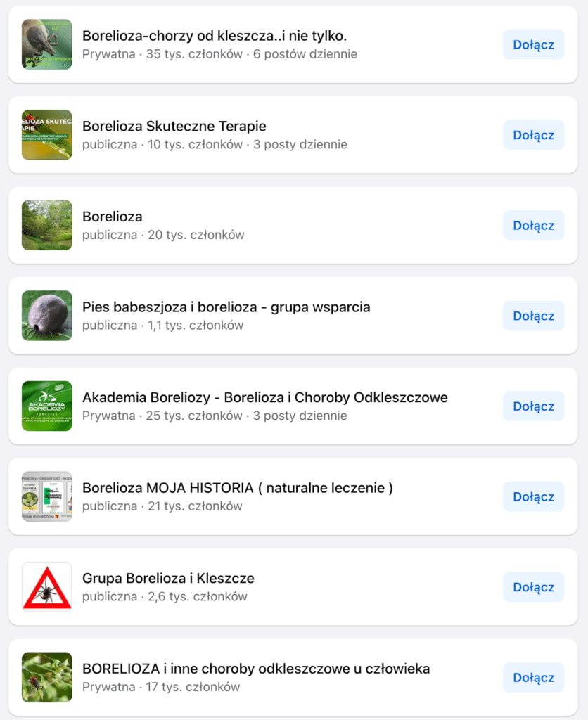Click Dołącz for BORELIOZA i inne choroby odkleszczowe

pyautogui.click(x=533, y=678)
